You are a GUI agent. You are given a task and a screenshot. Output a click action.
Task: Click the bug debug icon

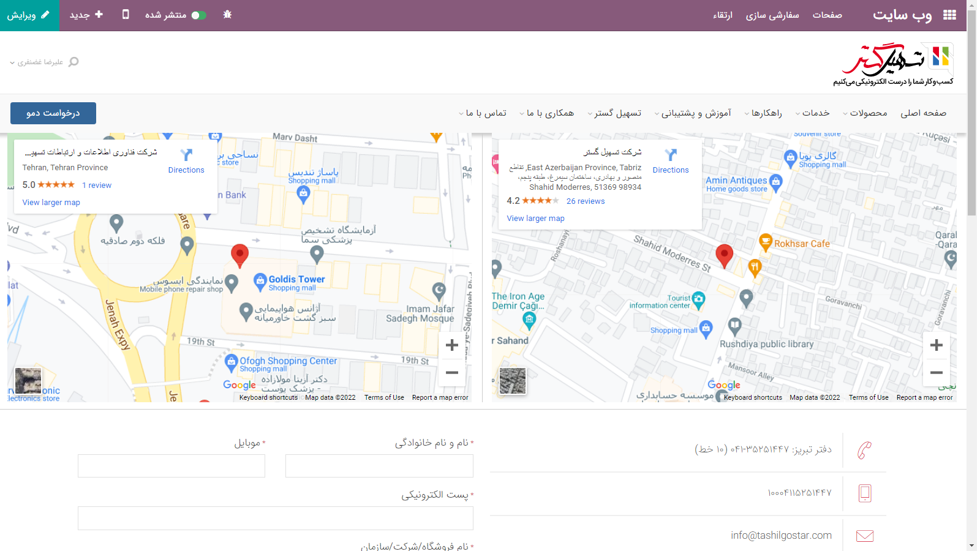227,15
